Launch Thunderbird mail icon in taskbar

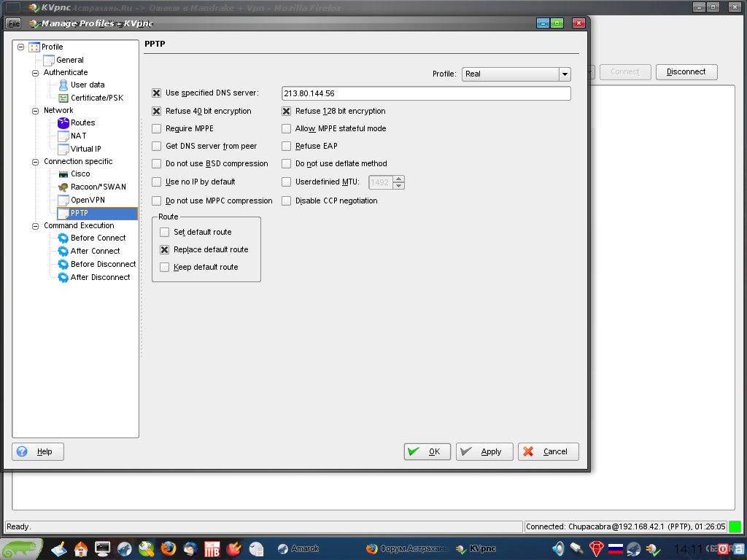click(x=190, y=549)
